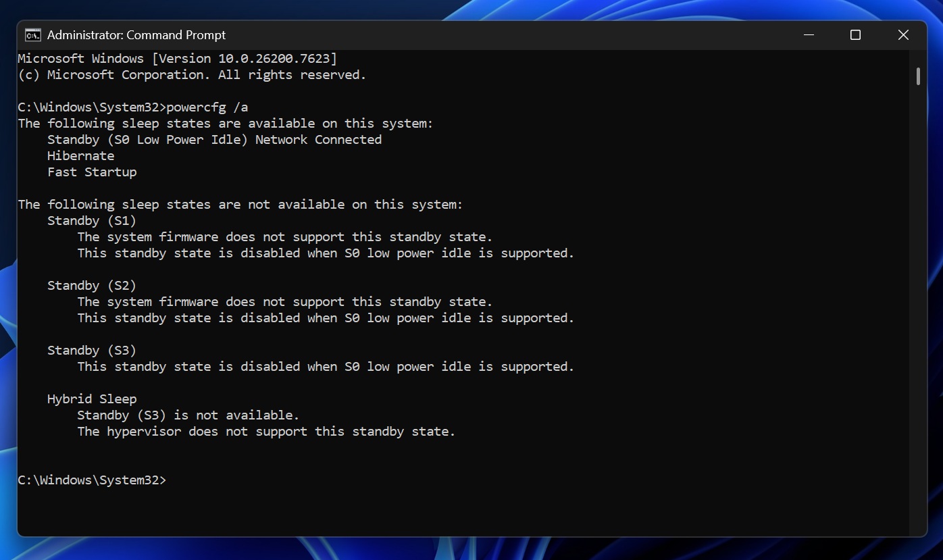This screenshot has width=943, height=560.
Task: Click the hypervisor does not support line
Action: click(266, 432)
